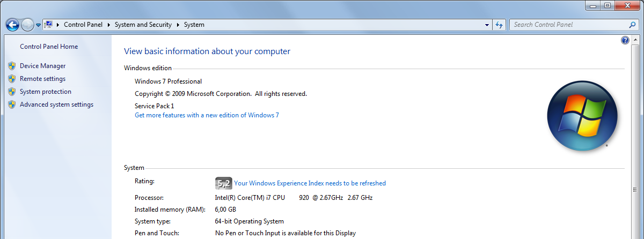Click the shield icon beside Device Manager
The width and height of the screenshot is (644, 239).
(x=12, y=66)
